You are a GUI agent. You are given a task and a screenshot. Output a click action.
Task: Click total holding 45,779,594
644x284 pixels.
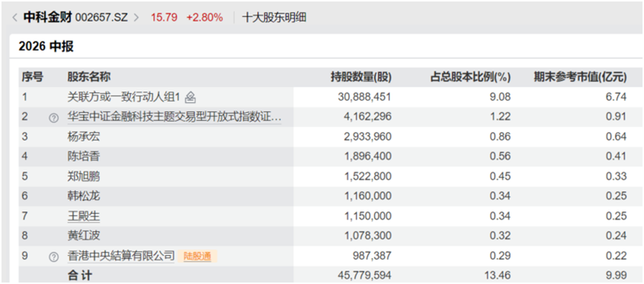point(365,275)
